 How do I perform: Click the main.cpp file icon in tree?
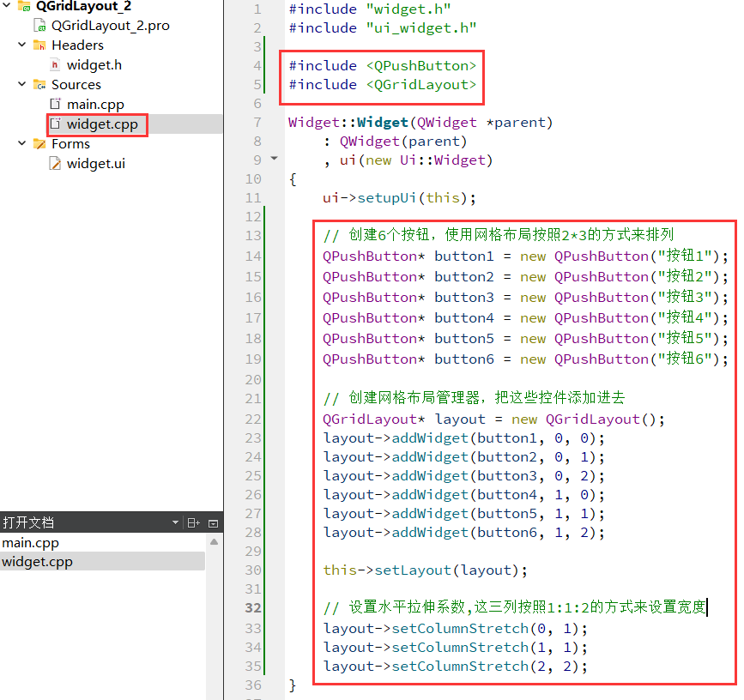(x=56, y=104)
